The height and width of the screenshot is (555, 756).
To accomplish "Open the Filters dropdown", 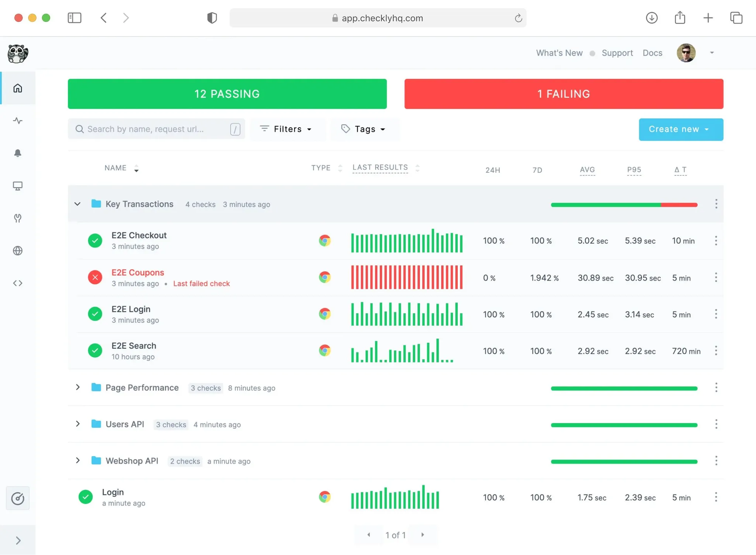I will [x=286, y=129].
